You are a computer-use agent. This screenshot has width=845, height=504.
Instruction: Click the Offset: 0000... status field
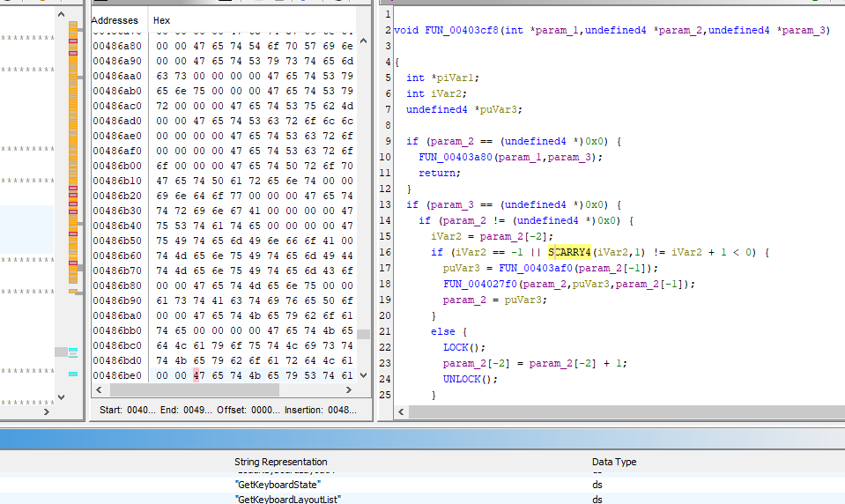[248, 410]
